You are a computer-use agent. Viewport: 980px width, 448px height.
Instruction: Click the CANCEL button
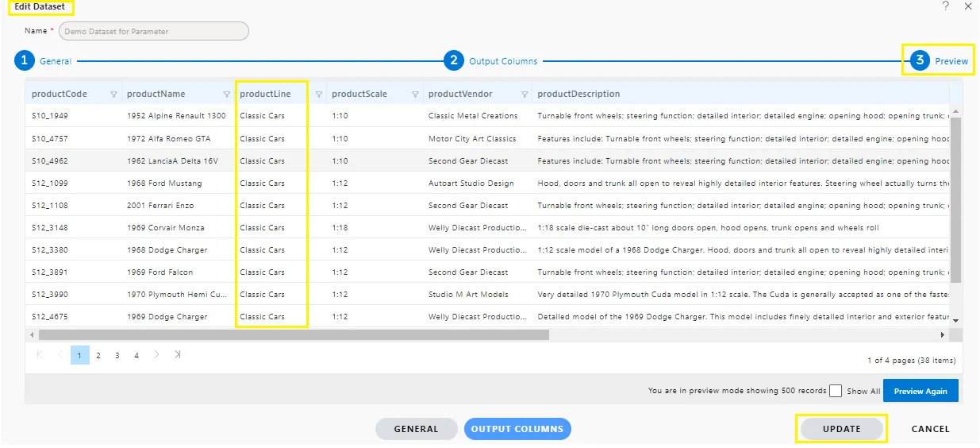930,429
